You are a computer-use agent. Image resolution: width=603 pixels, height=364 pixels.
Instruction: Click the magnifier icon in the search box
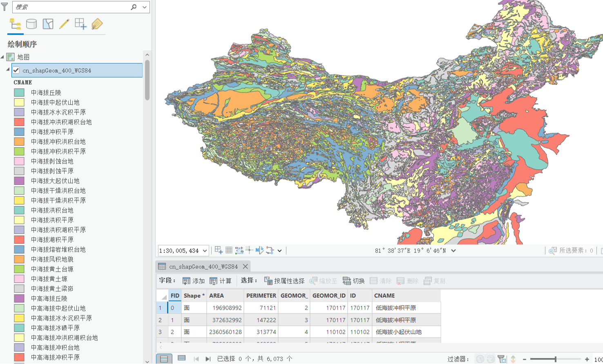click(134, 7)
